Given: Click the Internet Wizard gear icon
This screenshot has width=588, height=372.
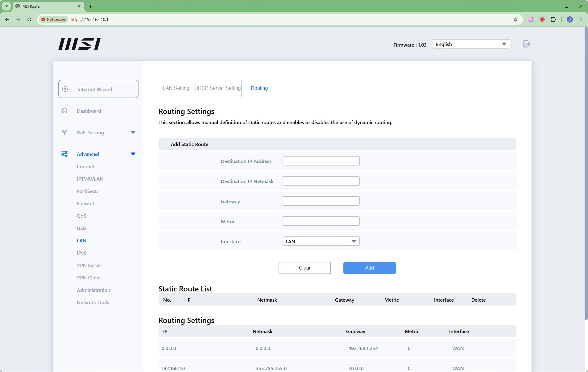Looking at the screenshot, I should click(x=65, y=89).
